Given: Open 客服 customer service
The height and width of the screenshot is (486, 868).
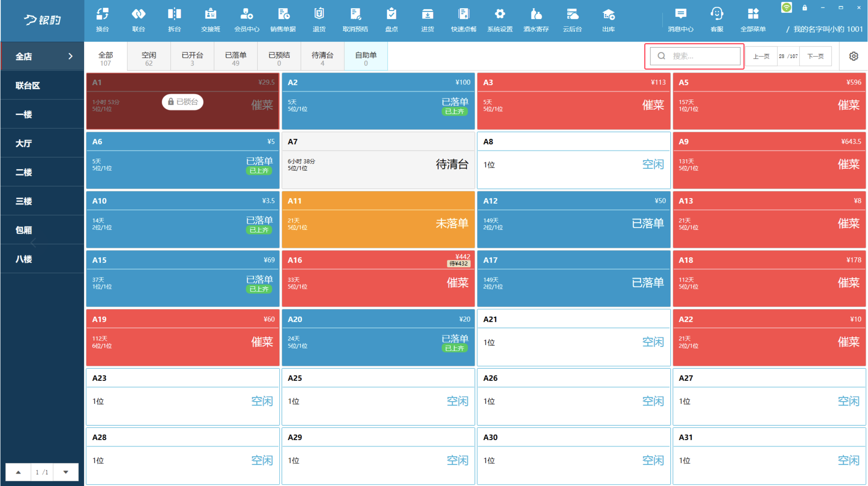Looking at the screenshot, I should tap(717, 20).
